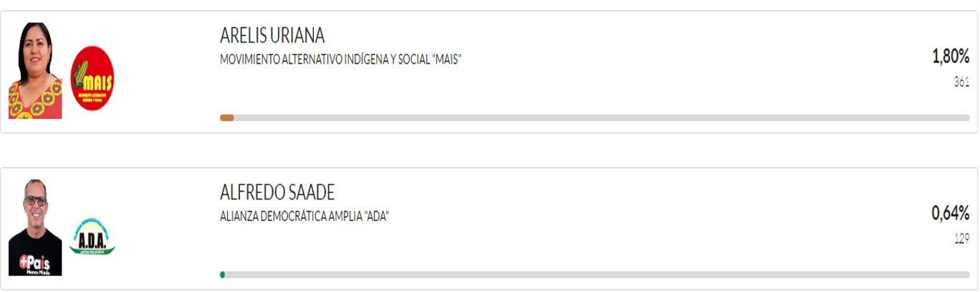
Task: Click the orange fill of Uriana's progress bar
Action: point(226,118)
